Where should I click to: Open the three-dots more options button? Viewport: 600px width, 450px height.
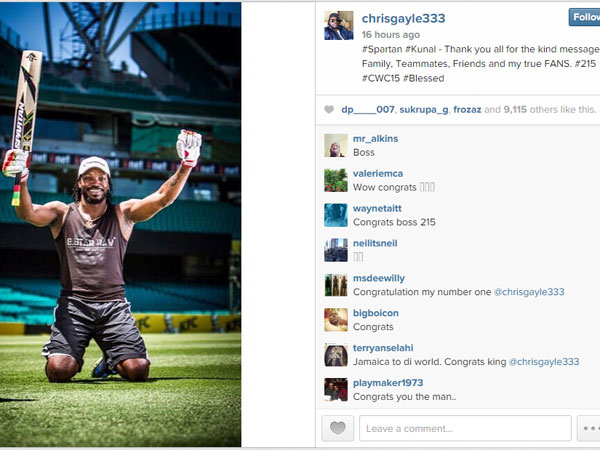tap(589, 428)
